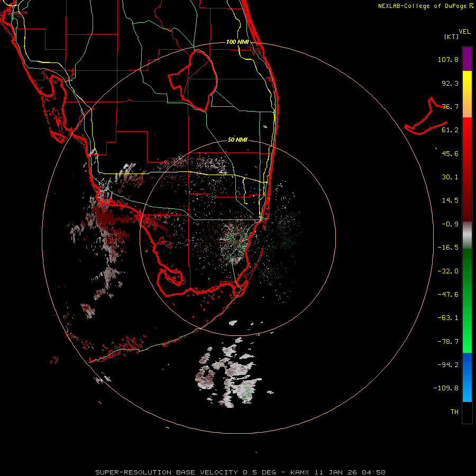Click the -78.7 velocity scale value
This screenshot has height=476, width=476.
(x=448, y=342)
